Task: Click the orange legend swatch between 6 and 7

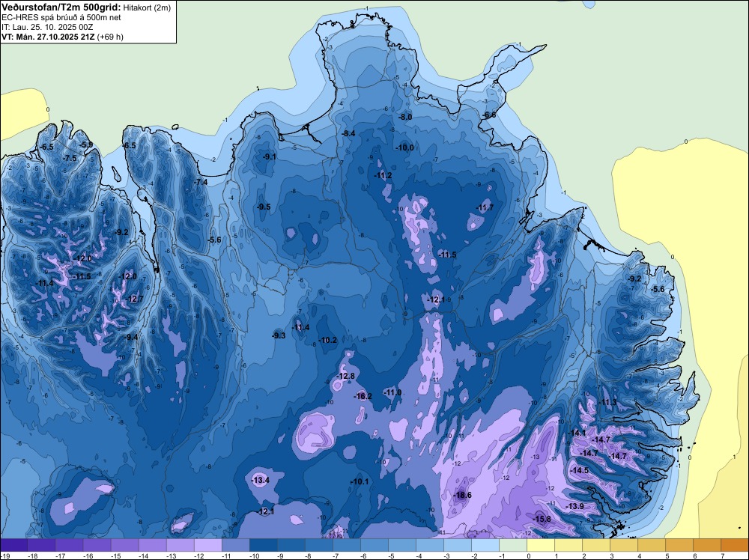Action: [x=707, y=545]
